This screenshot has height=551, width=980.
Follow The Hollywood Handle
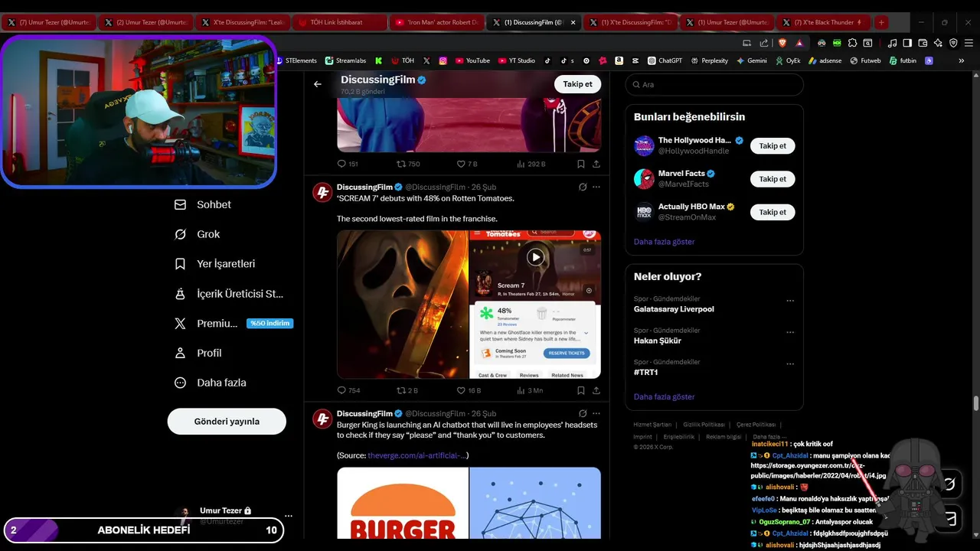(x=773, y=145)
